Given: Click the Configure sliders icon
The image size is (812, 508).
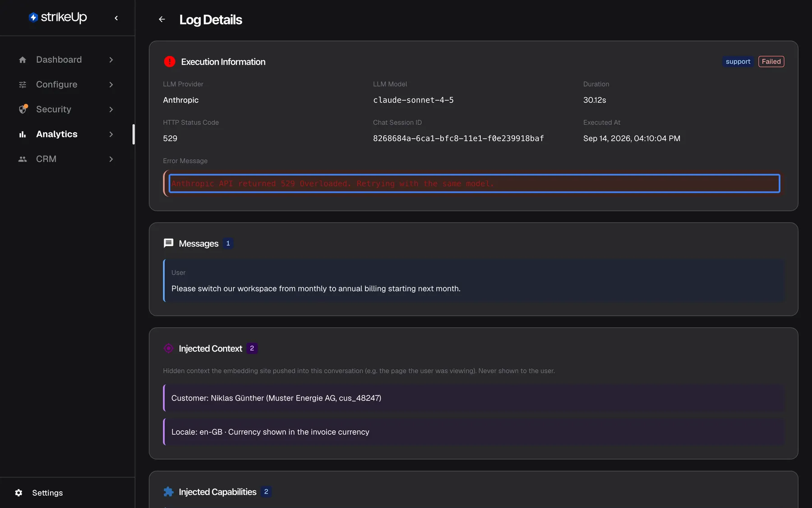Looking at the screenshot, I should coord(23,84).
